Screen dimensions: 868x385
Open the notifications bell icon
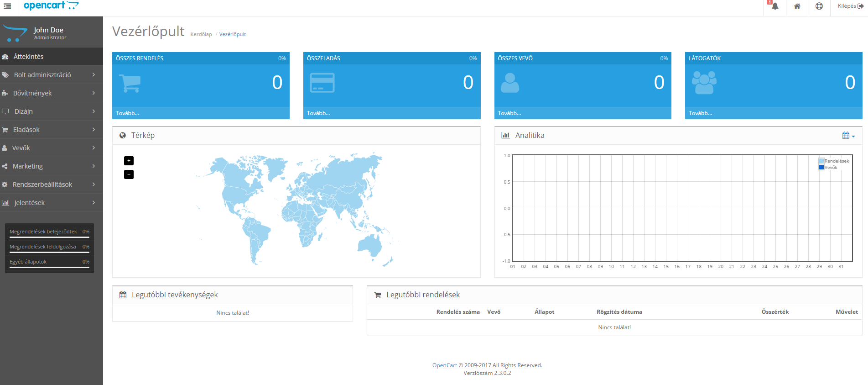click(x=774, y=6)
